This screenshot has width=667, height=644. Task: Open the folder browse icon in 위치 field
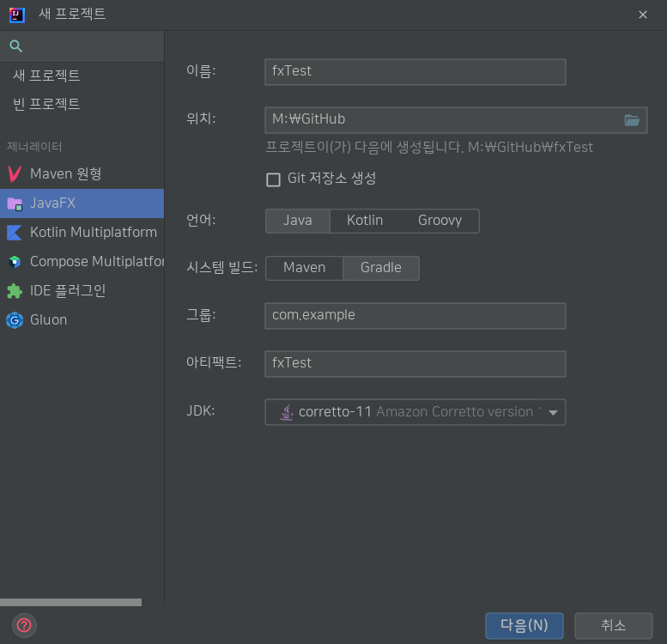(632, 120)
